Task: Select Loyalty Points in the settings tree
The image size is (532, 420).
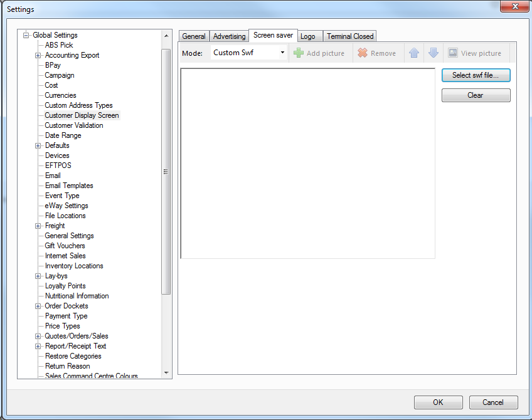Action: point(65,286)
